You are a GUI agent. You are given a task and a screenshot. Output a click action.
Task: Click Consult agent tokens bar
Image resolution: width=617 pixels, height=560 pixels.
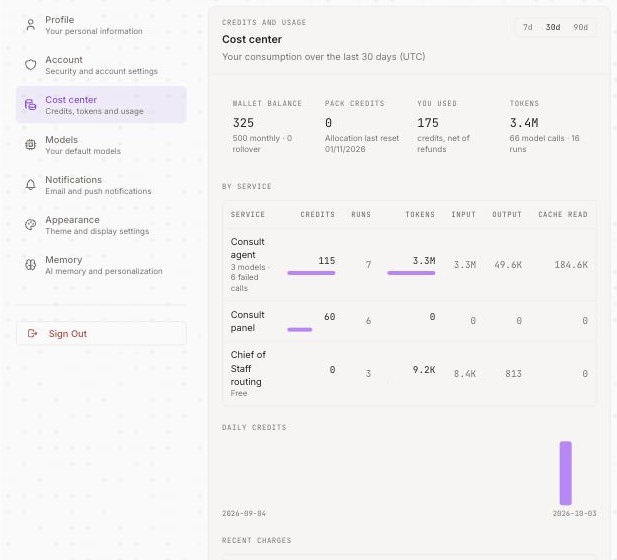[411, 273]
